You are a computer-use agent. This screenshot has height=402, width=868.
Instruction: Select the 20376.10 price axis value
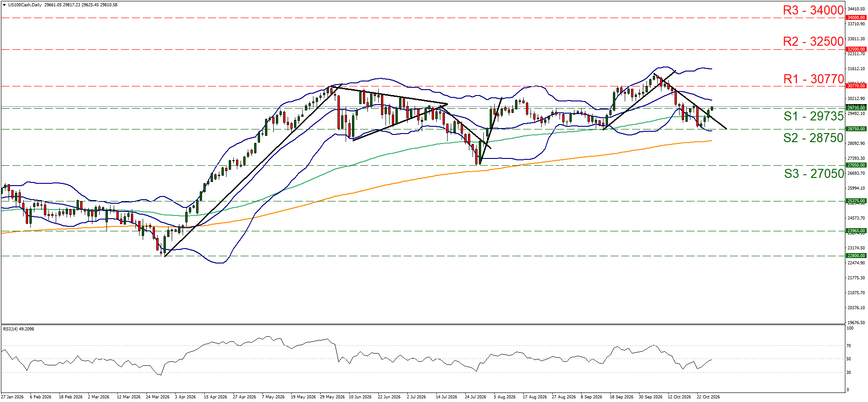click(856, 308)
